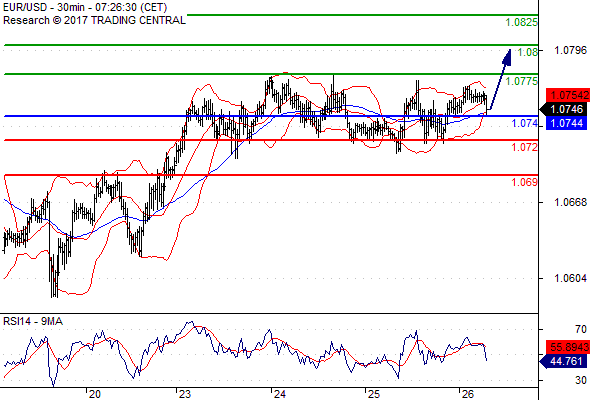Click the RSI axis value 30
Viewport: 590px width, 400px height.
point(581,380)
